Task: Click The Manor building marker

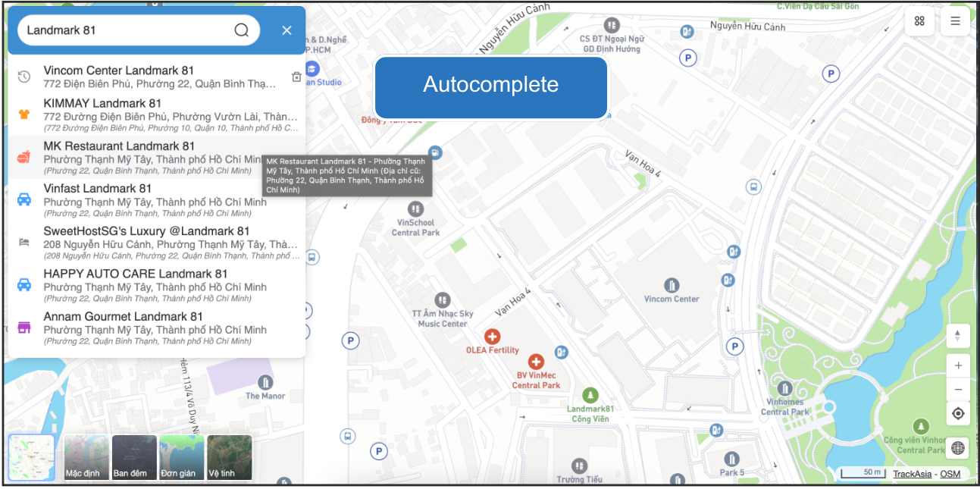Action: point(265,382)
